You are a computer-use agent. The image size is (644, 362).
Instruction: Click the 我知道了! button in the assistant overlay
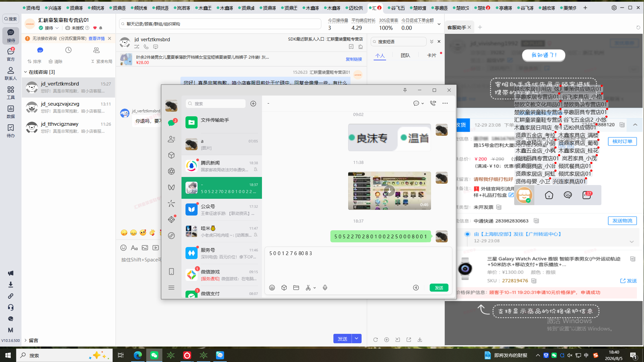[x=544, y=55]
